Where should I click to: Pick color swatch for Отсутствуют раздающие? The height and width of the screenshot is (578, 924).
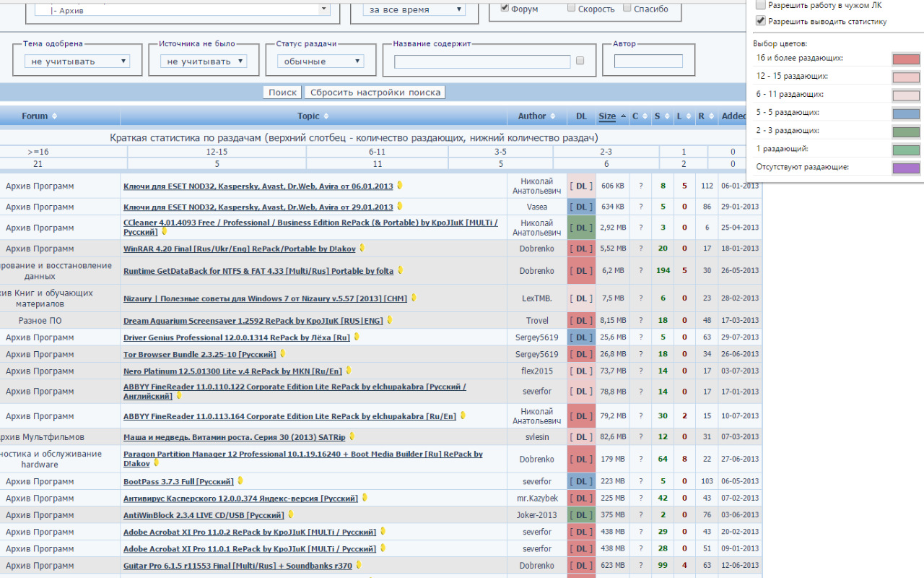coord(906,168)
